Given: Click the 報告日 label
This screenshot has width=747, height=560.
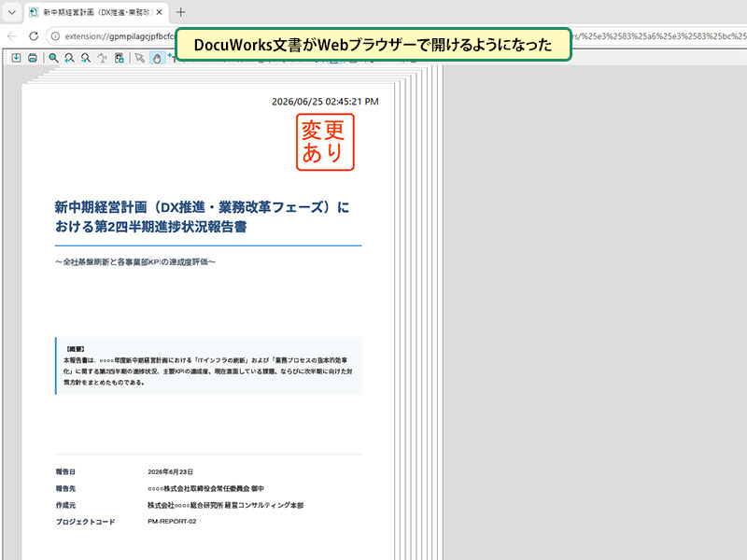Looking at the screenshot, I should [65, 472].
